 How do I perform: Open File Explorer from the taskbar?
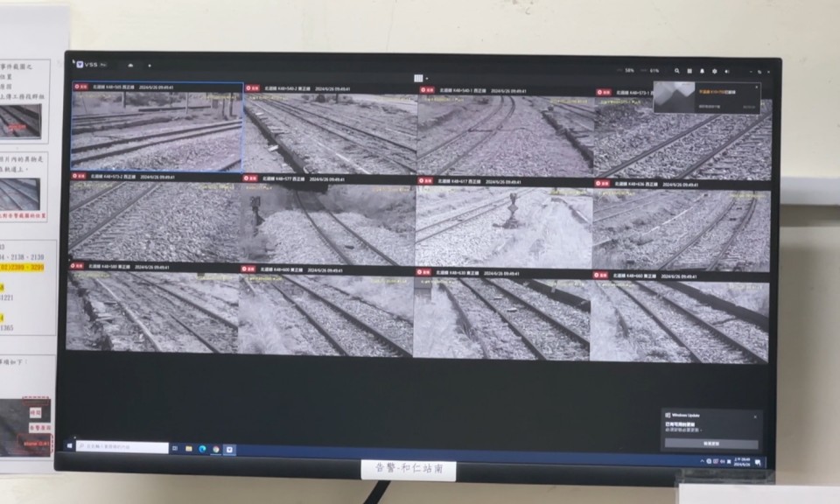click(188, 448)
